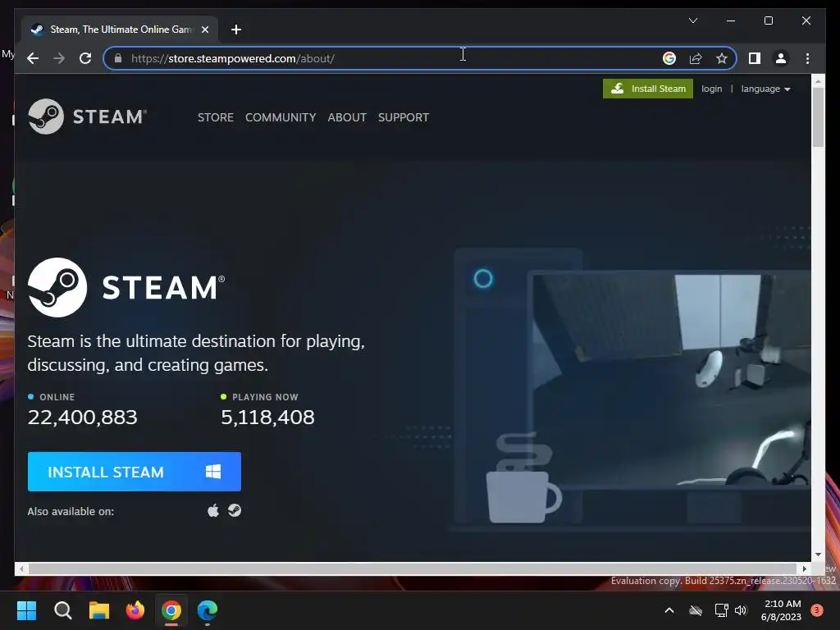This screenshot has height=630, width=840.
Task: Bookmark this page with the star icon
Action: tap(722, 58)
